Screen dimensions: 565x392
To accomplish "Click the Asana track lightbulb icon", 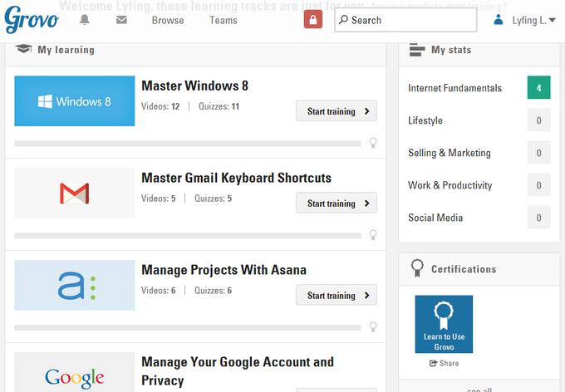I will click(x=373, y=326).
